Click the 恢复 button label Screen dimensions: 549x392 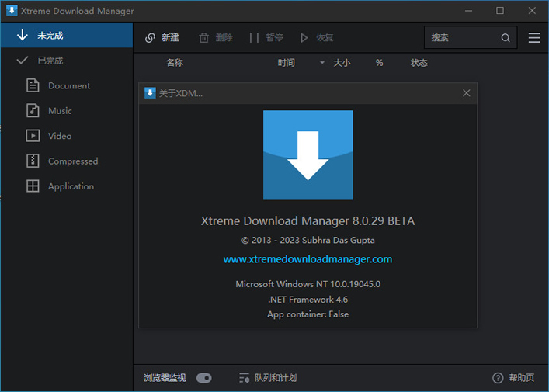point(325,37)
